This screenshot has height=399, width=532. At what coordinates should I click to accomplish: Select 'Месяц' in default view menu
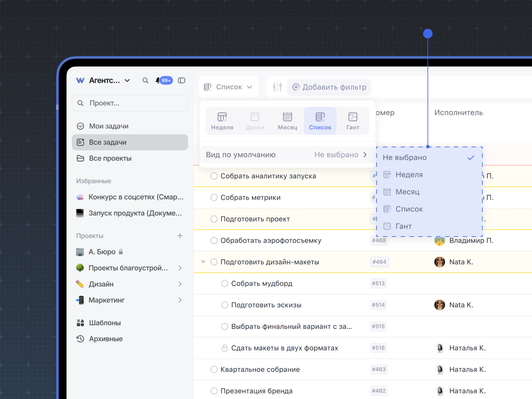407,192
